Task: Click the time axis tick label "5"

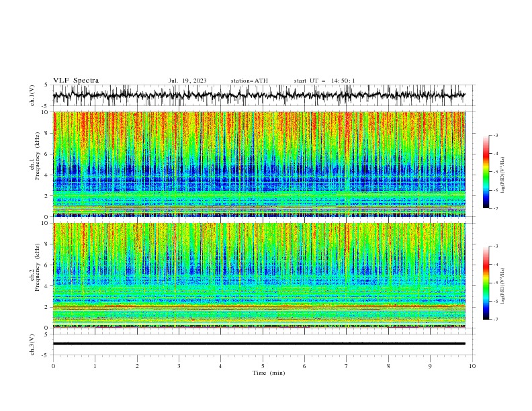Action: click(x=263, y=366)
